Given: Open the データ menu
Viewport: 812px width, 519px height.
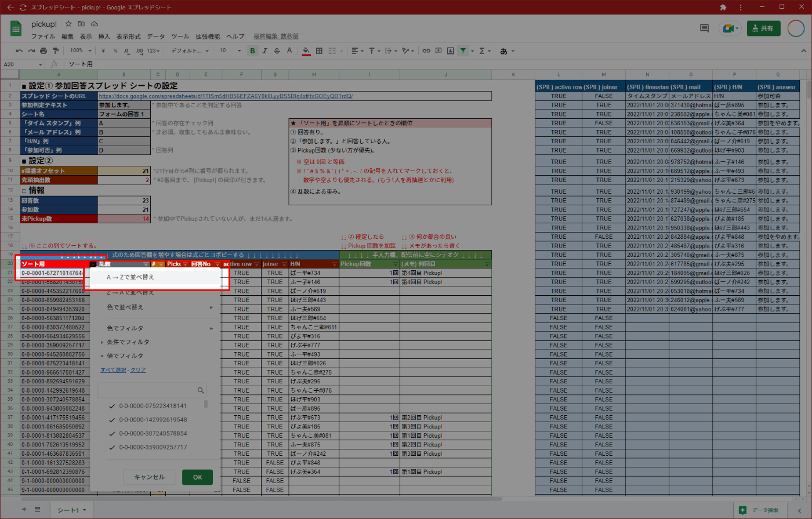Looking at the screenshot, I should pyautogui.click(x=156, y=37).
